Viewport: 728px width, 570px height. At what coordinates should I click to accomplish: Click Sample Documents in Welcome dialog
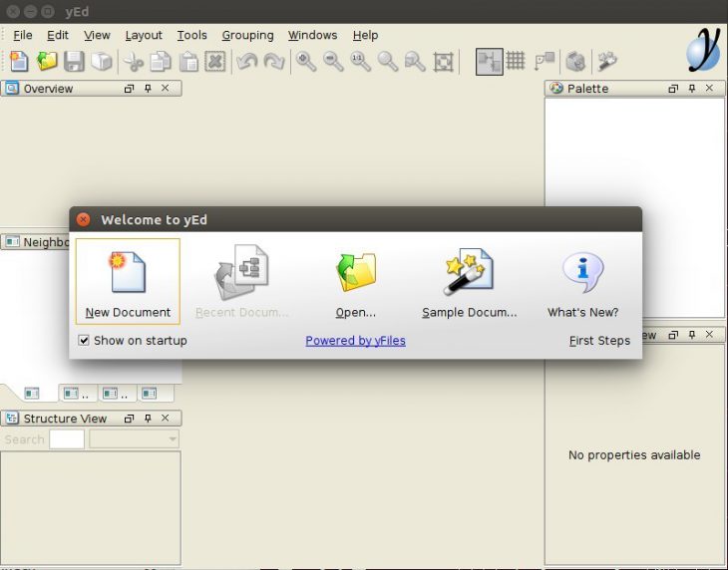tap(470, 282)
